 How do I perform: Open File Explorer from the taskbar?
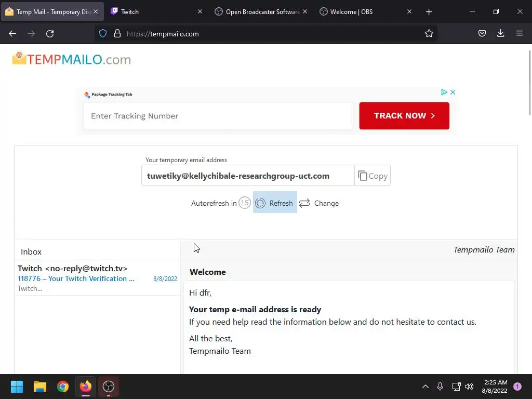coord(39,387)
